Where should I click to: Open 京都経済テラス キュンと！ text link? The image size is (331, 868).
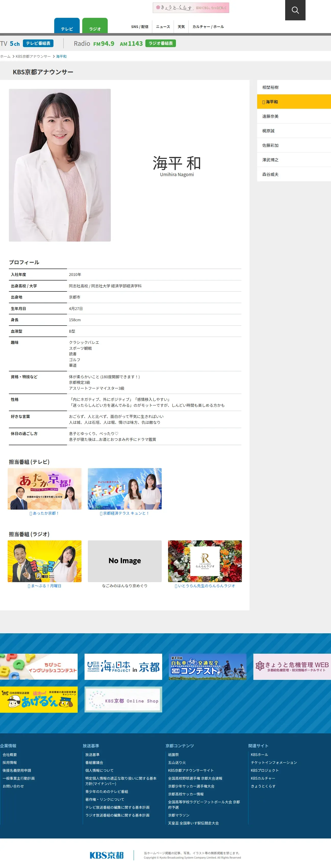(125, 513)
